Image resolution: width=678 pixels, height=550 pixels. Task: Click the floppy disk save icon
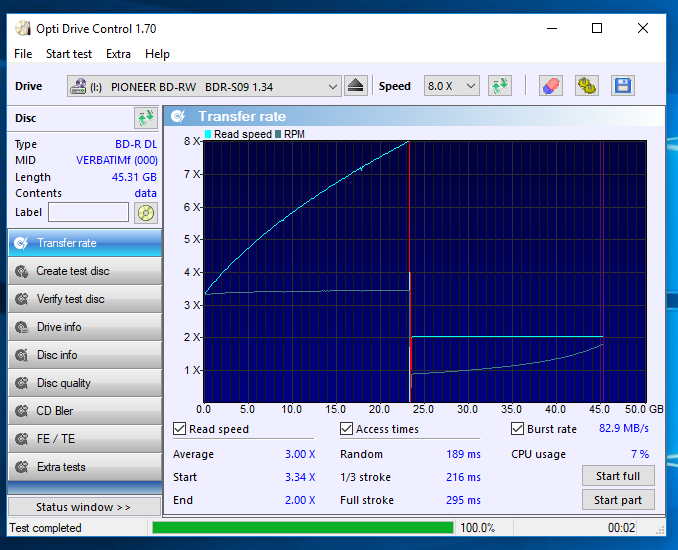(x=623, y=86)
